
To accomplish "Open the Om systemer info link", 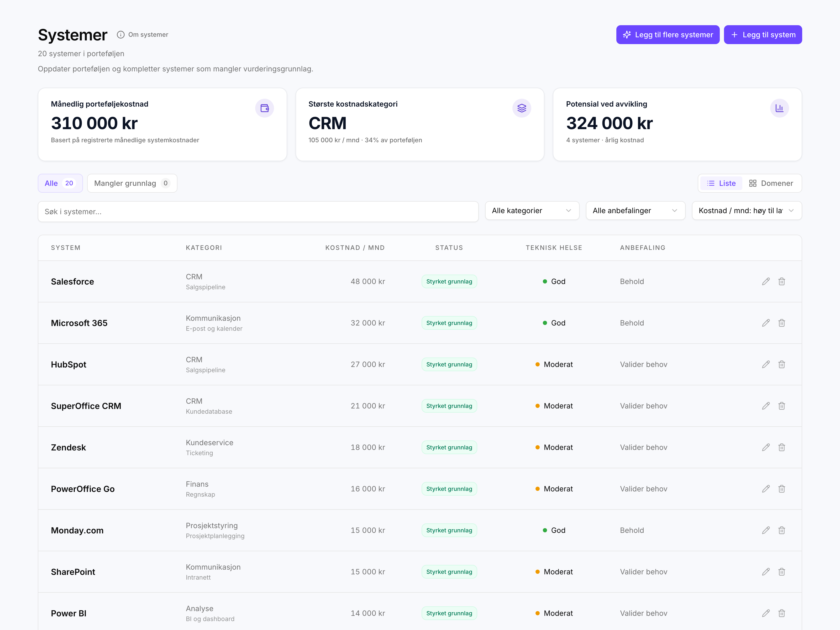I will (x=142, y=35).
